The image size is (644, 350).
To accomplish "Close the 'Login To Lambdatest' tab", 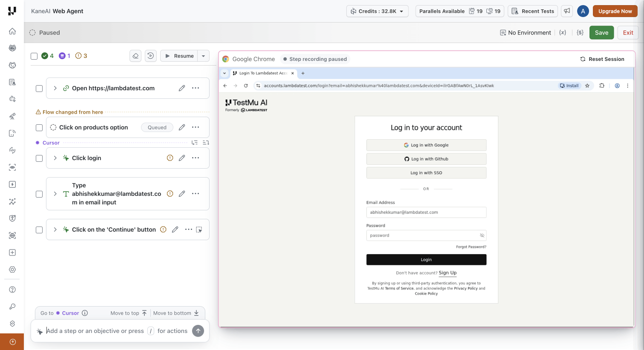I will click(x=293, y=73).
